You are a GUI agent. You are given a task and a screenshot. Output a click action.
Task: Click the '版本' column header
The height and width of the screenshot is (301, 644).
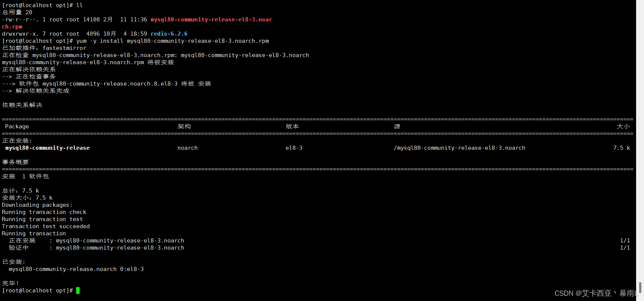click(x=292, y=126)
